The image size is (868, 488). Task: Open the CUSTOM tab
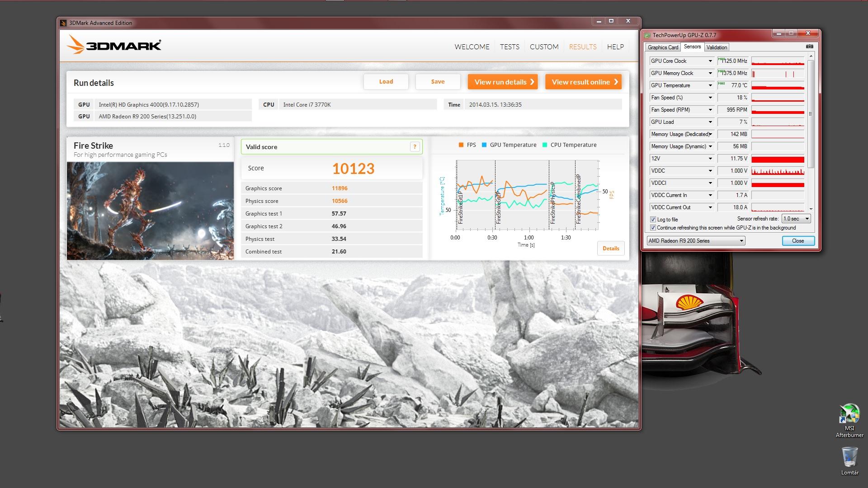click(x=544, y=47)
